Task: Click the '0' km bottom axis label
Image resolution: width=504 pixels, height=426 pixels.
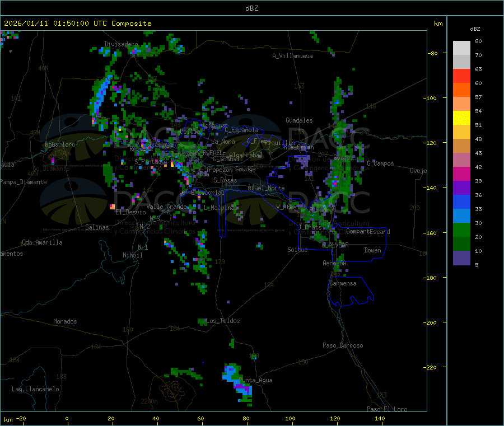Action: [67, 419]
